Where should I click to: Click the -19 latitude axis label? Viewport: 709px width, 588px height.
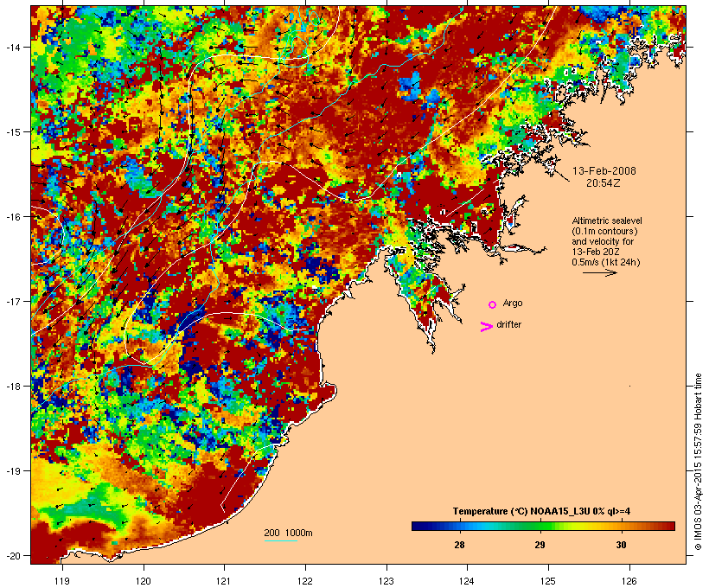(x=12, y=471)
